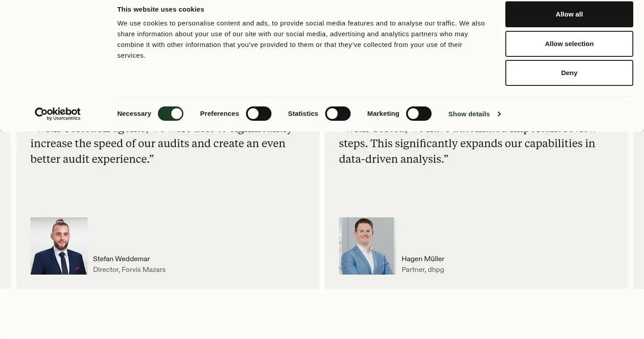The height and width of the screenshot is (339, 644).
Task: Click the Director, Forvis Mazars caption
Action: [x=129, y=270]
